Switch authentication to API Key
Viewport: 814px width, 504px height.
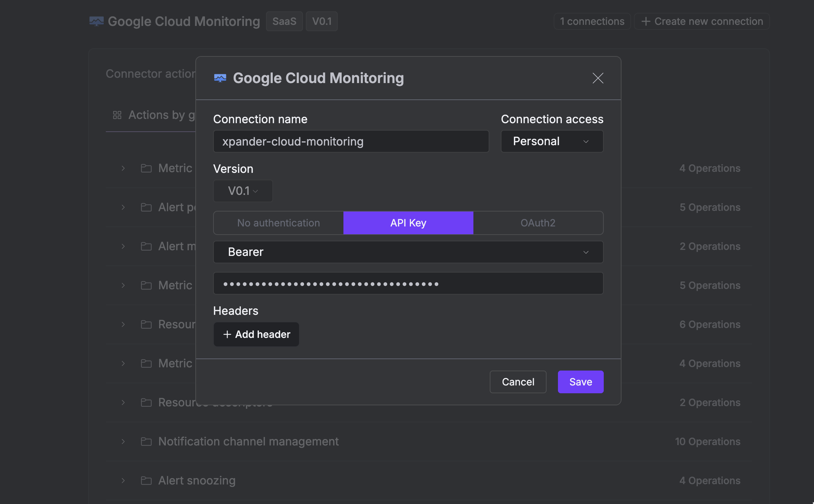(x=408, y=223)
